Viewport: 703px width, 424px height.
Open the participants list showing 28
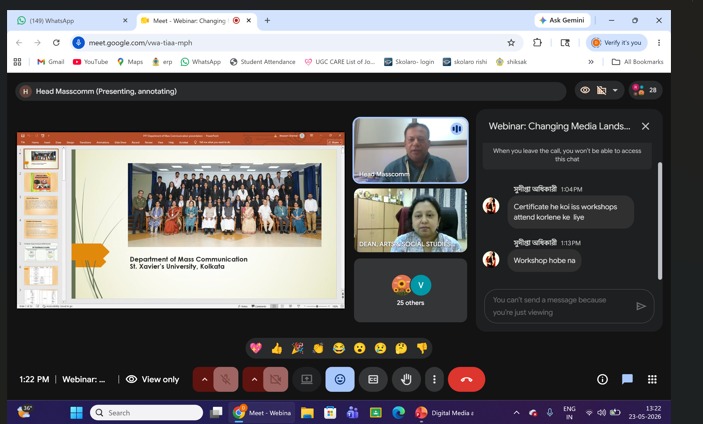(x=645, y=91)
